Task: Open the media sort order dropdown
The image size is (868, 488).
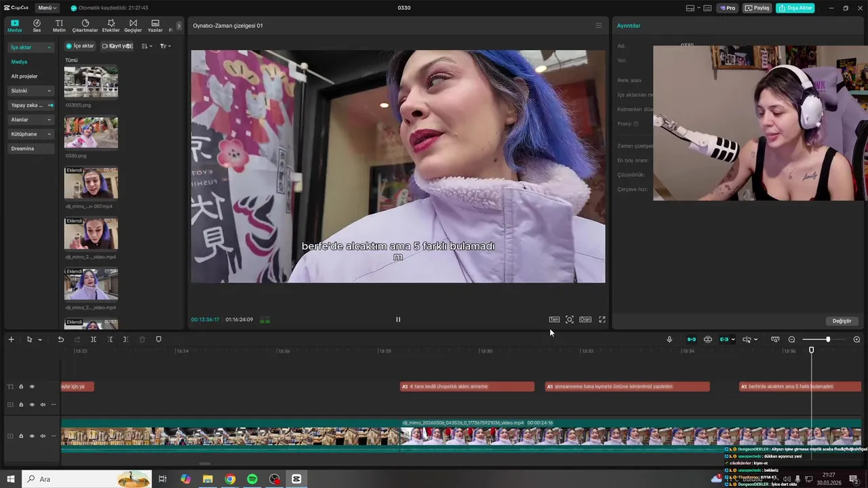Action: (x=147, y=46)
